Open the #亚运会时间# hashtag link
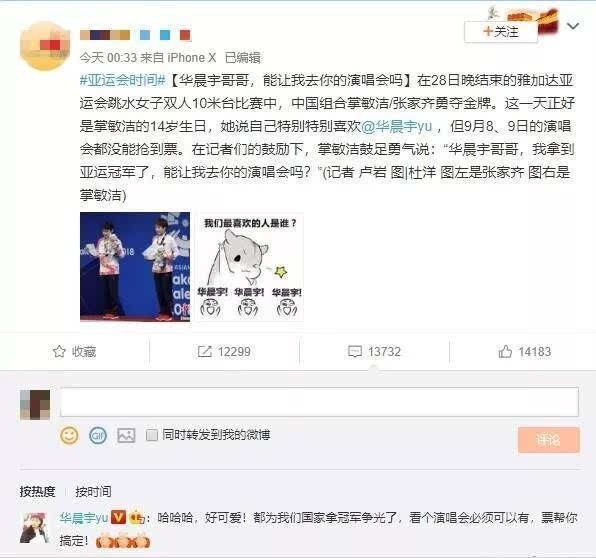 (x=123, y=80)
